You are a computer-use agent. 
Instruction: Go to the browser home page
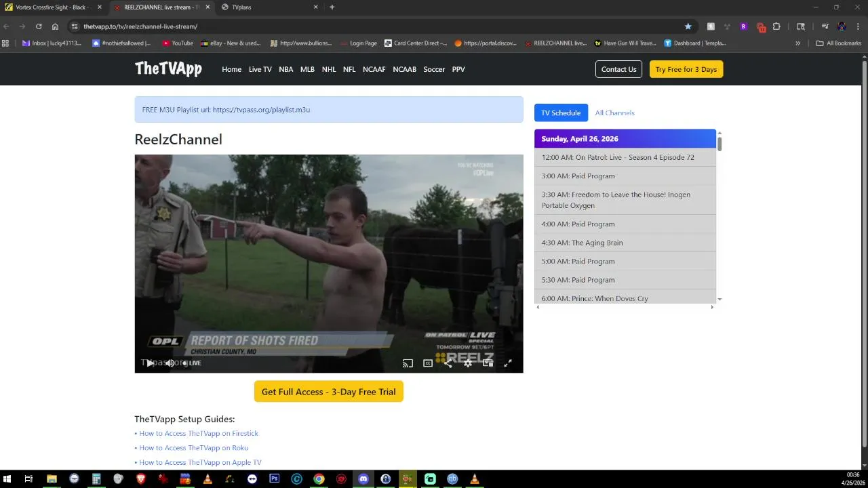pos(55,26)
